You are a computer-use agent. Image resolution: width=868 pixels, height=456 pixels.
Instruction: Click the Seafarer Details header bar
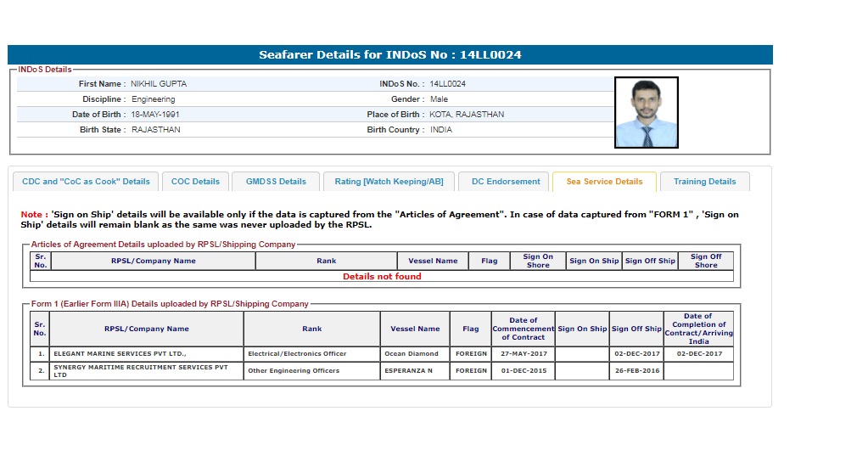point(390,55)
